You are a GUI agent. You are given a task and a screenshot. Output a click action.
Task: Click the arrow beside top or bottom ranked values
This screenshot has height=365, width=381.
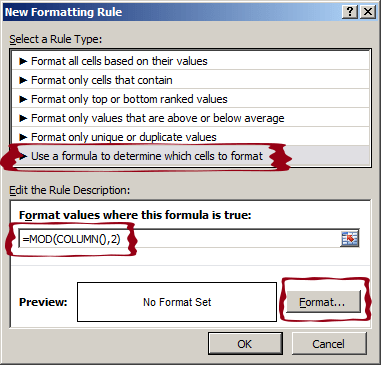(x=23, y=99)
